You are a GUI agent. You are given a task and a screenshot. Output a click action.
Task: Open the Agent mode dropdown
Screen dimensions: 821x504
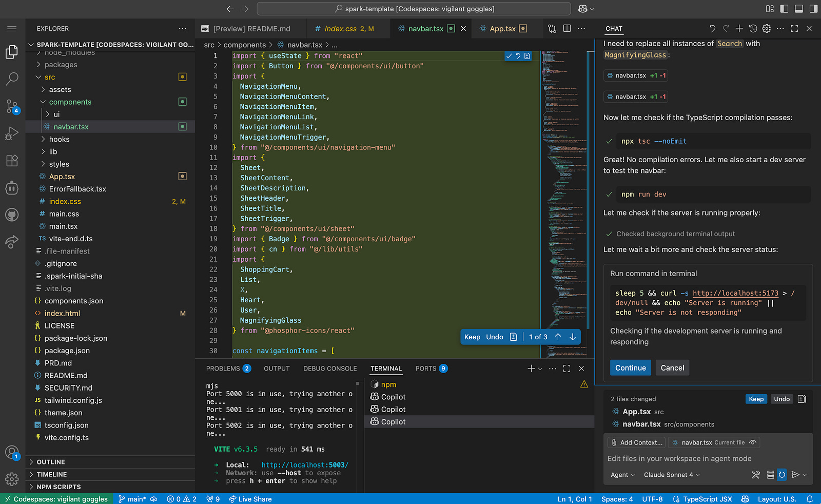[x=622, y=475]
